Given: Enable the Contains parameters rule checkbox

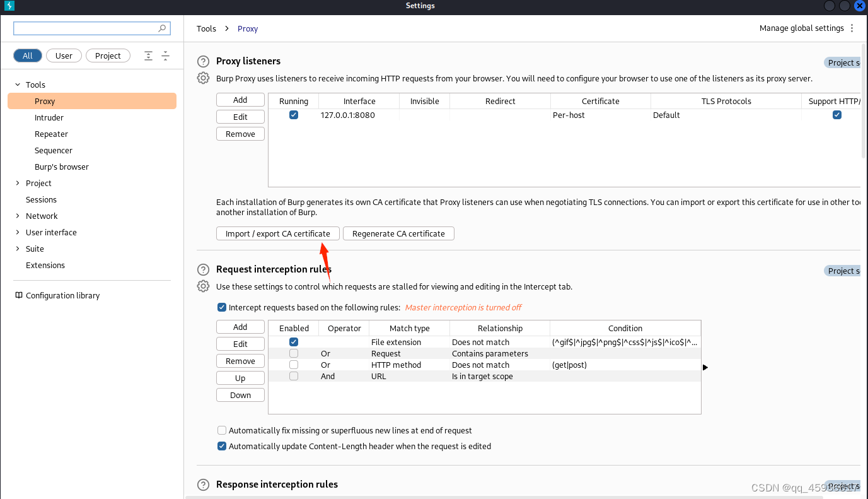Looking at the screenshot, I should pos(294,353).
